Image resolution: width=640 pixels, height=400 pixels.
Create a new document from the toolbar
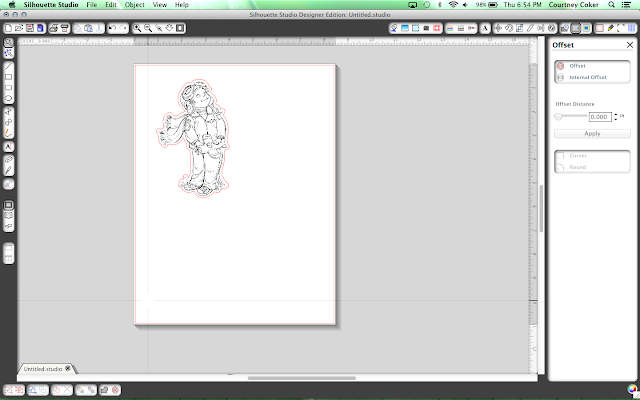[8, 28]
